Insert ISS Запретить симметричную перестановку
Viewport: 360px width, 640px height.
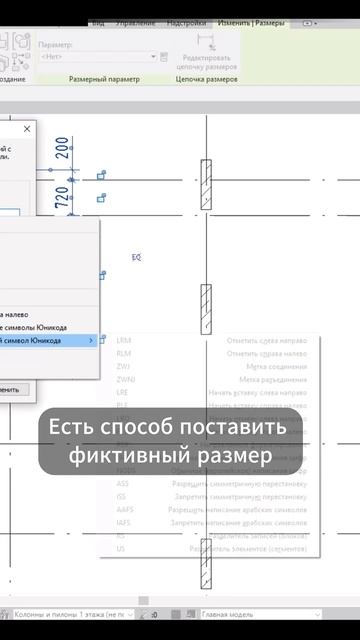211,497
